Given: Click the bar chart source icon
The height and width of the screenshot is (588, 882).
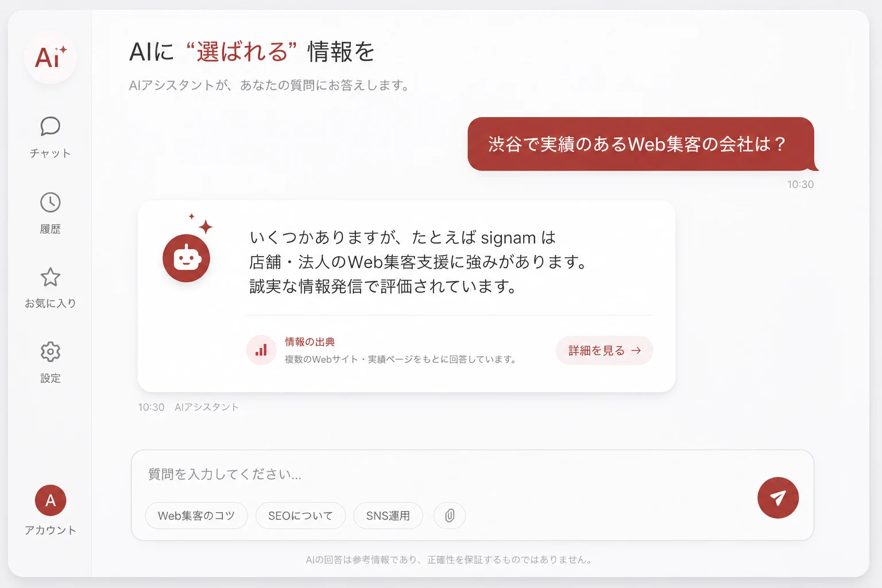Looking at the screenshot, I should pos(261,350).
